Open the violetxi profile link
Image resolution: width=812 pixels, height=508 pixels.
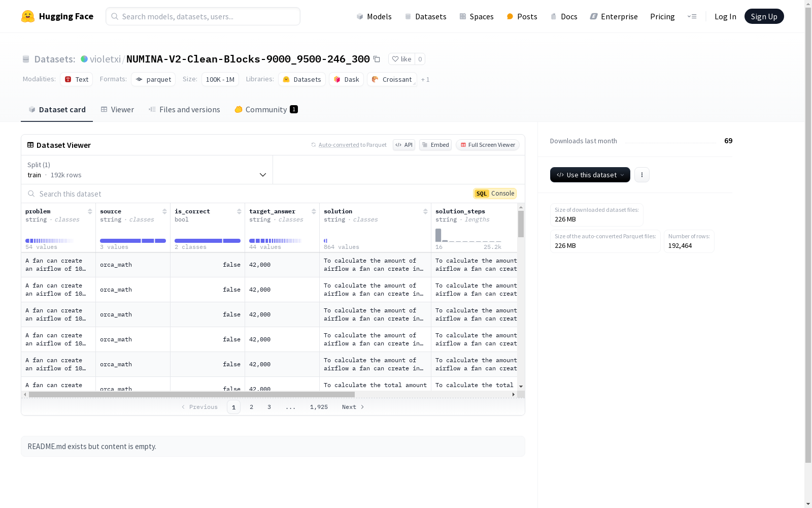105,59
